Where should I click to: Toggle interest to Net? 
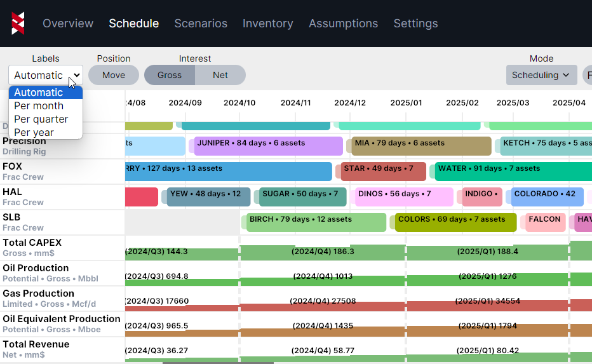220,75
